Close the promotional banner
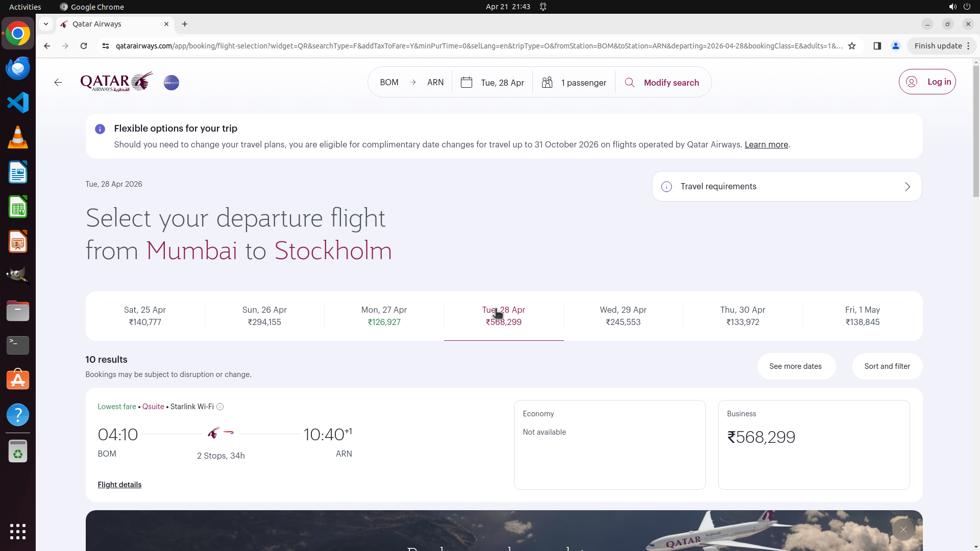The width and height of the screenshot is (980, 551). pyautogui.click(x=903, y=530)
